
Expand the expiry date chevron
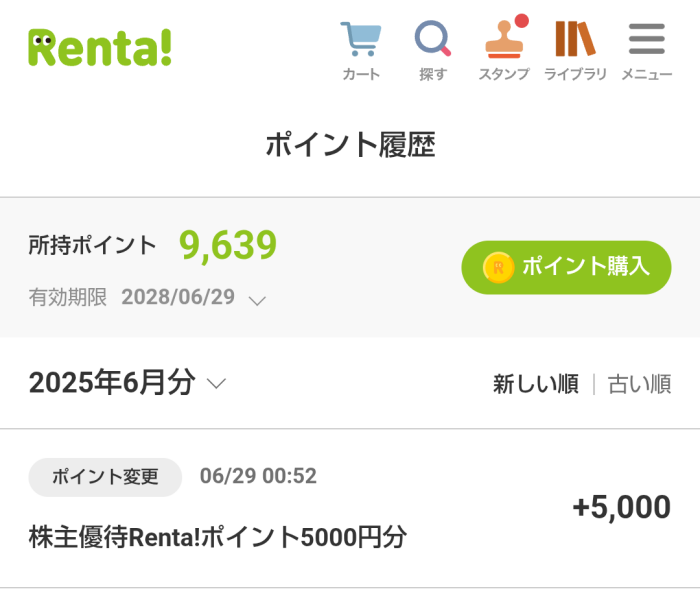257,301
